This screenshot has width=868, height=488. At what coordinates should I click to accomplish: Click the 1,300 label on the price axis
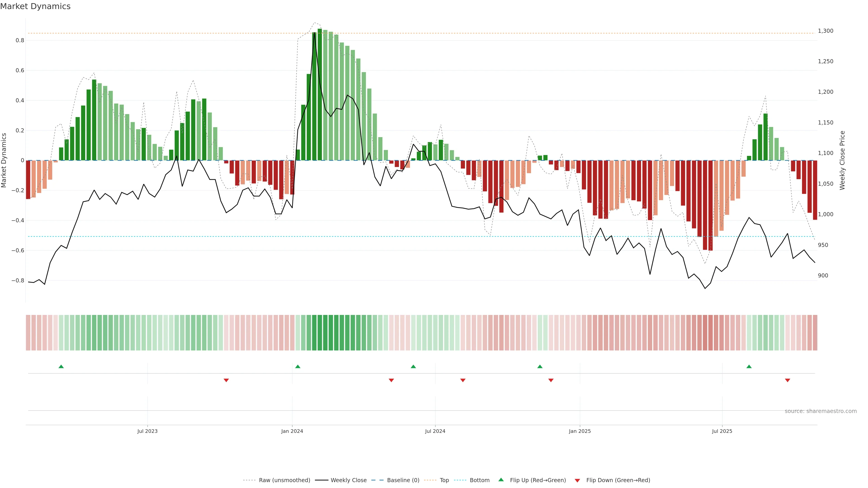[825, 31]
